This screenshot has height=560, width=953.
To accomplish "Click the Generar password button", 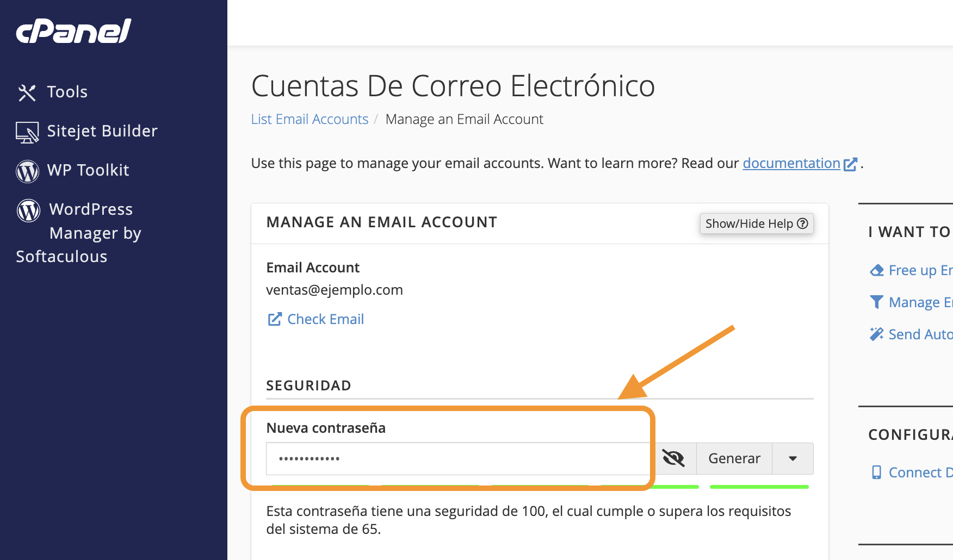I will click(x=734, y=458).
